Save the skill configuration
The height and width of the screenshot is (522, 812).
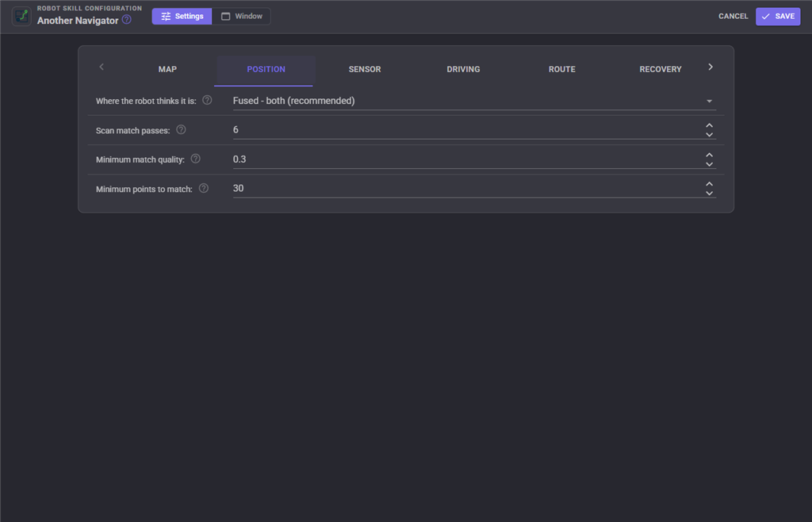[x=778, y=16]
